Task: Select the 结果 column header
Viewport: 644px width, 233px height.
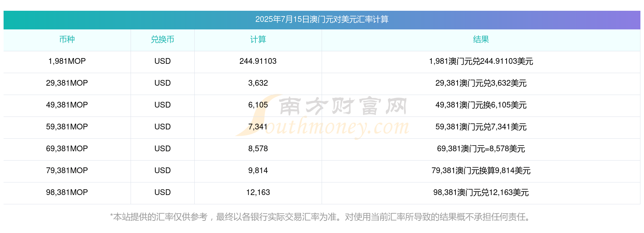Action: 481,39
